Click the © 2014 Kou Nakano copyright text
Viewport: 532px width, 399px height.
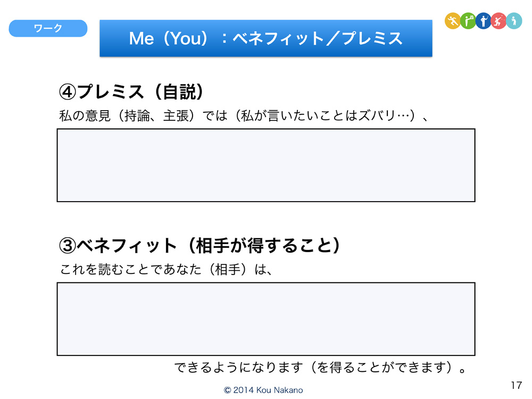click(x=263, y=390)
